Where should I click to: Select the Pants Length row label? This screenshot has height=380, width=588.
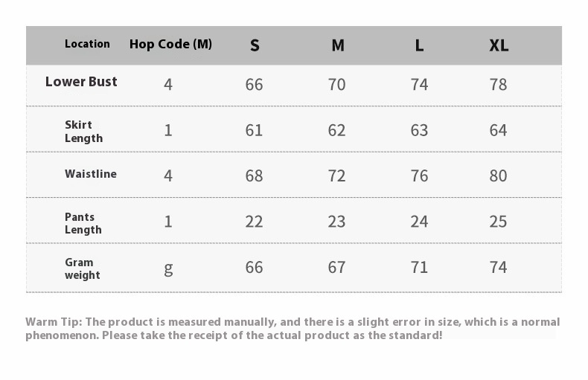click(83, 223)
